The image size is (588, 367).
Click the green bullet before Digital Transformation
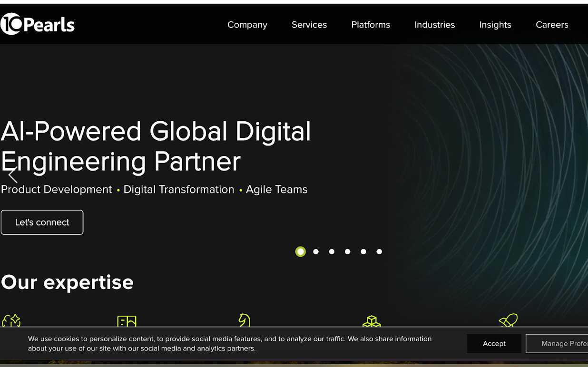point(118,190)
